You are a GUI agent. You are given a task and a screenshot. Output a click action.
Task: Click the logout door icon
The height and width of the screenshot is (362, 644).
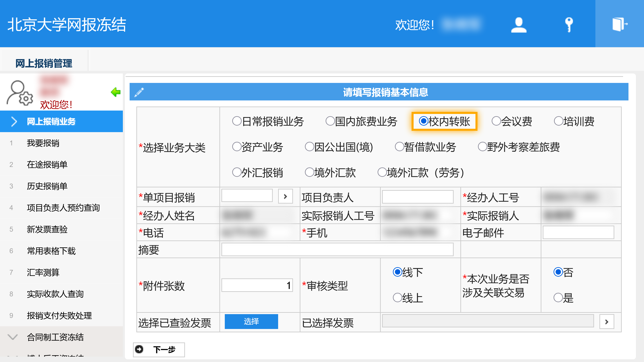(619, 24)
